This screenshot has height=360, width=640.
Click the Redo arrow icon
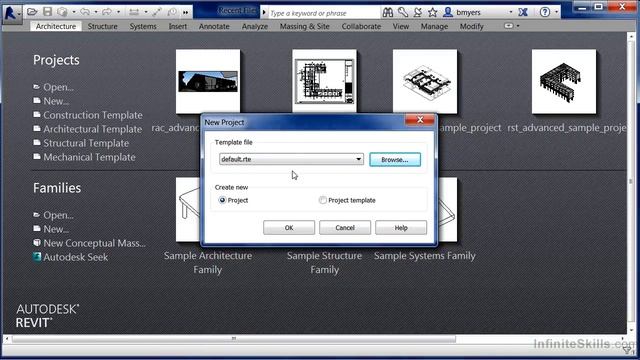[x=107, y=12]
